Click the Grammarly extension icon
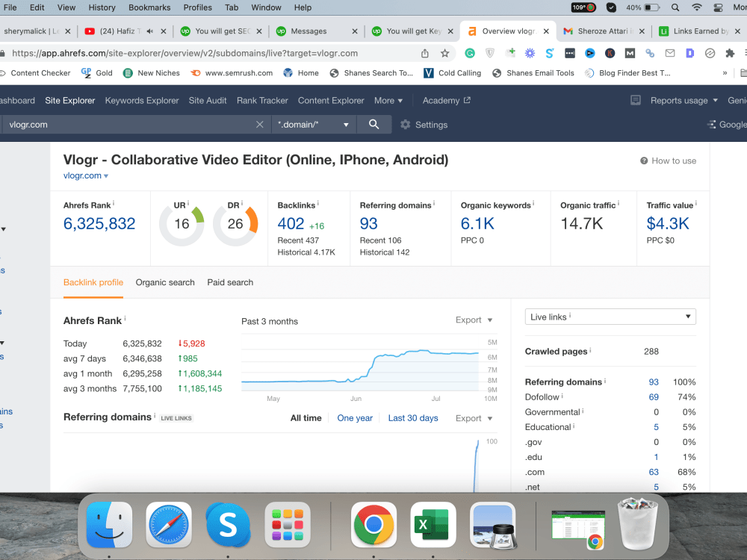747x560 pixels. [470, 53]
